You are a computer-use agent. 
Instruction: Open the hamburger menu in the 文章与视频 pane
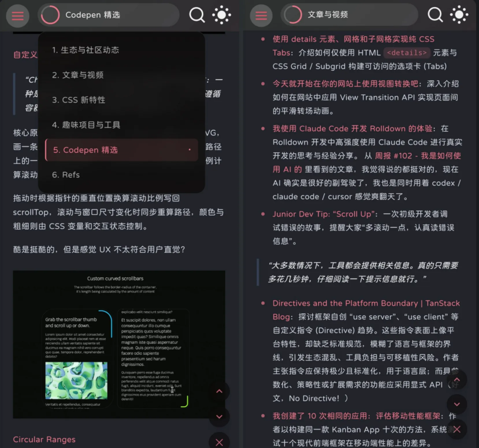261,15
